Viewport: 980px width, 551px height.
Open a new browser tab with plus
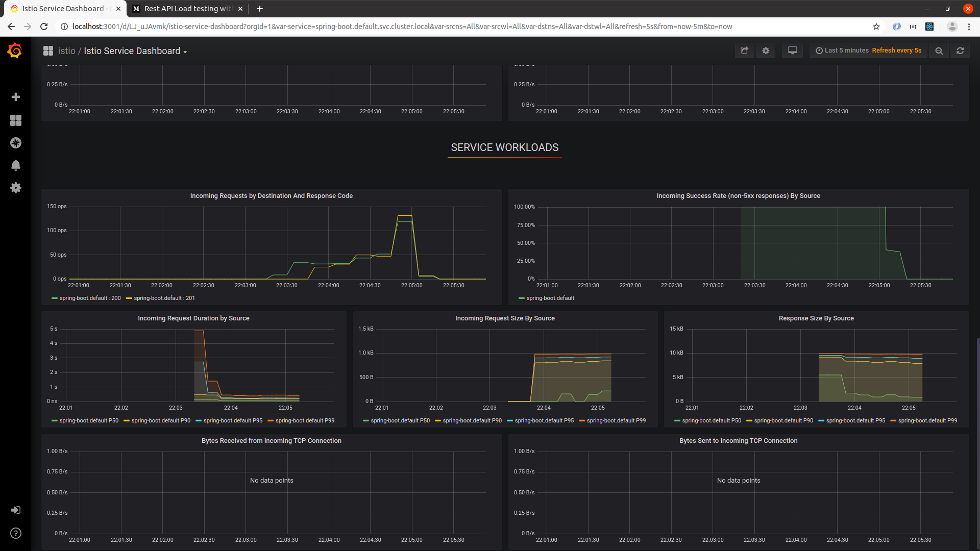pyautogui.click(x=260, y=9)
